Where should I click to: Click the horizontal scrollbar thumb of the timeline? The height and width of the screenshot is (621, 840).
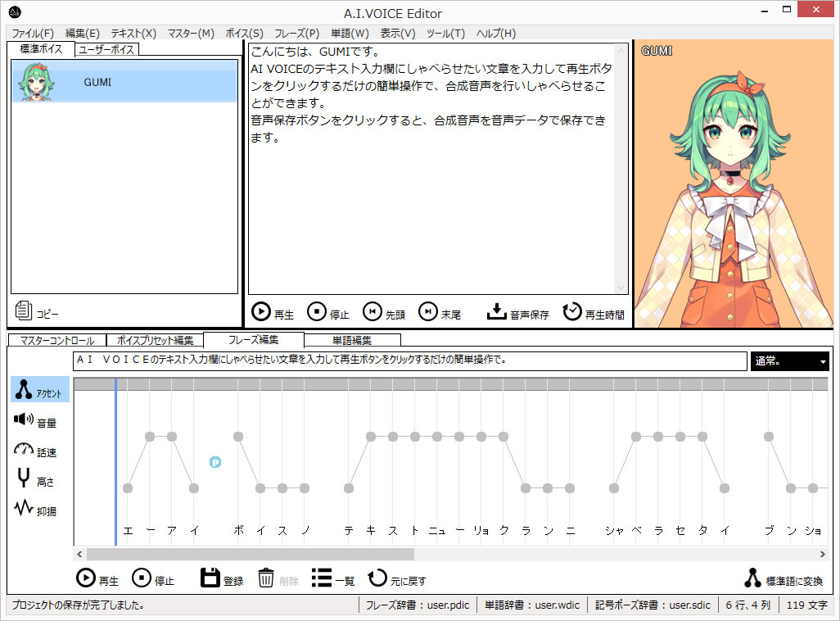[251, 554]
